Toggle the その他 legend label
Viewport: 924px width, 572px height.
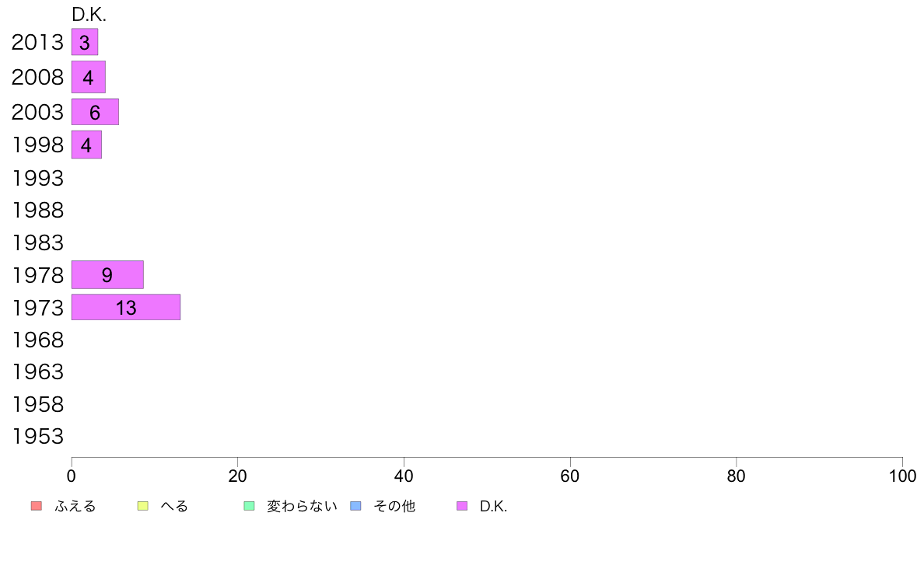pos(394,506)
